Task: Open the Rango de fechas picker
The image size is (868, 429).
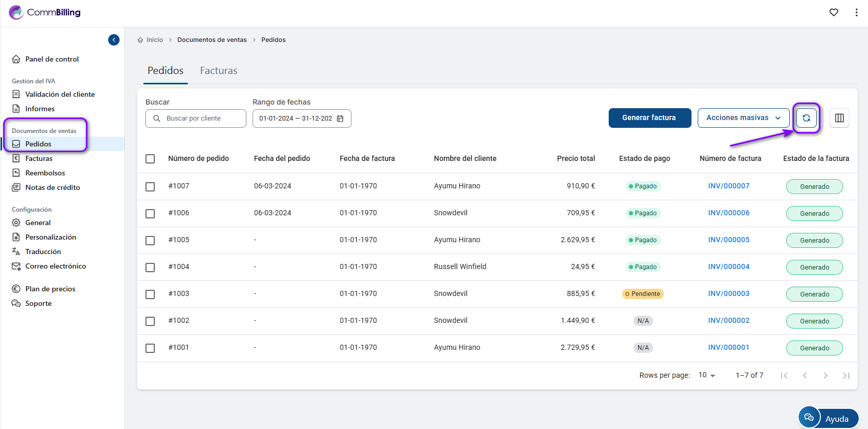Action: pyautogui.click(x=296, y=119)
